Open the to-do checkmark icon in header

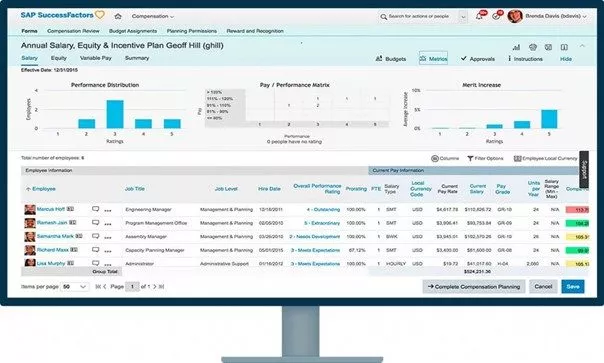496,17
